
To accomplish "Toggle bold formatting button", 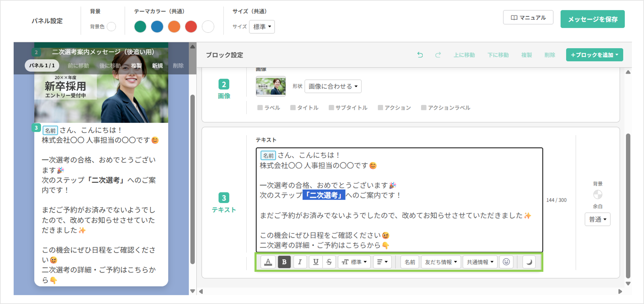I will click(284, 262).
